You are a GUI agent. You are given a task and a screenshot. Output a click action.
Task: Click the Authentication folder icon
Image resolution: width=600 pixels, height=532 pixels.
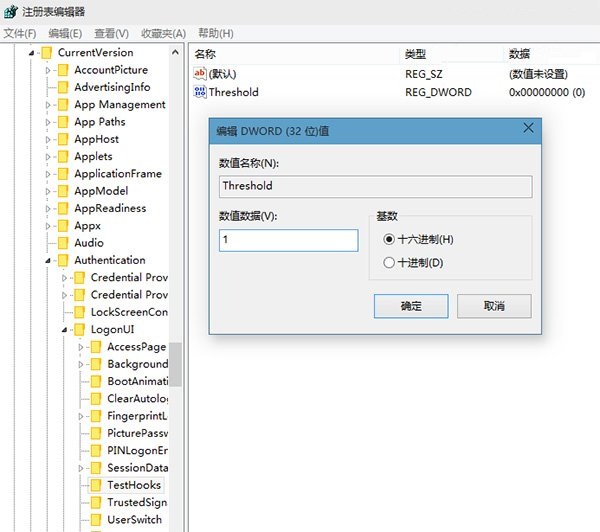(63, 260)
